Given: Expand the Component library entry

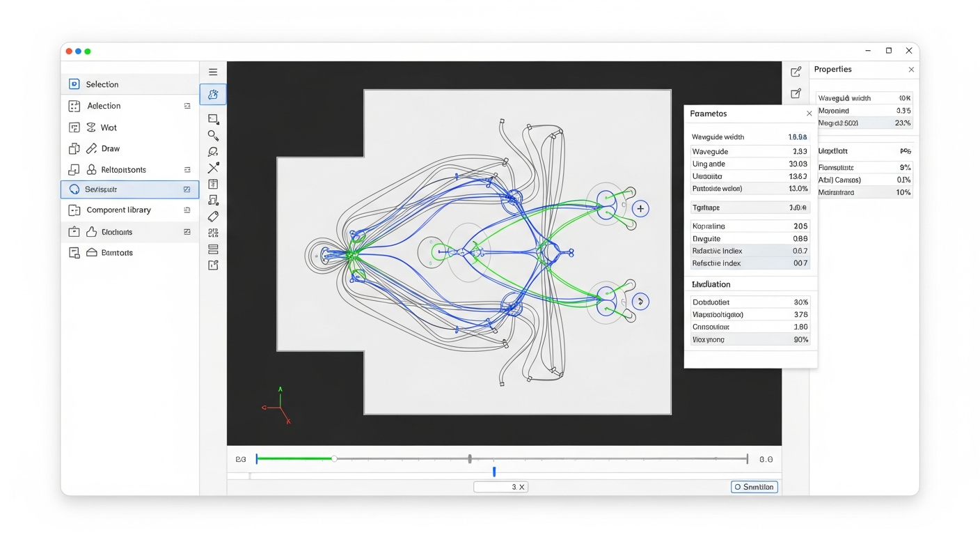Looking at the screenshot, I should [x=187, y=210].
